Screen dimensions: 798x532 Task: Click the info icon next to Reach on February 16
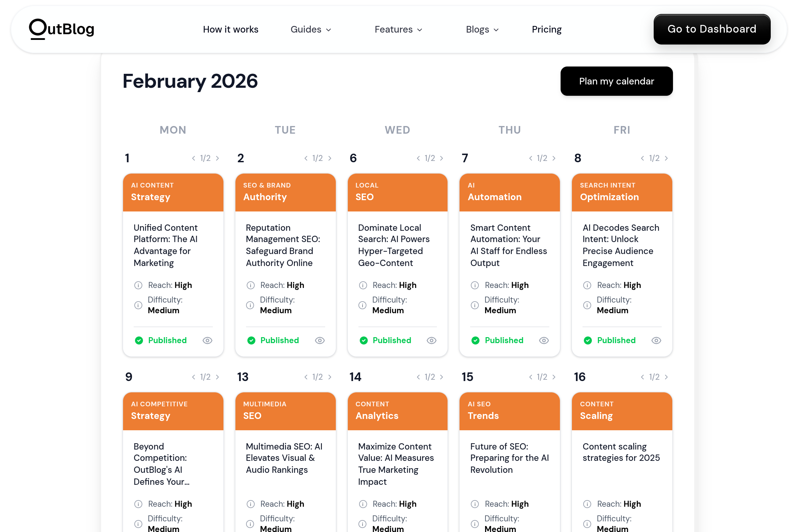pos(587,504)
